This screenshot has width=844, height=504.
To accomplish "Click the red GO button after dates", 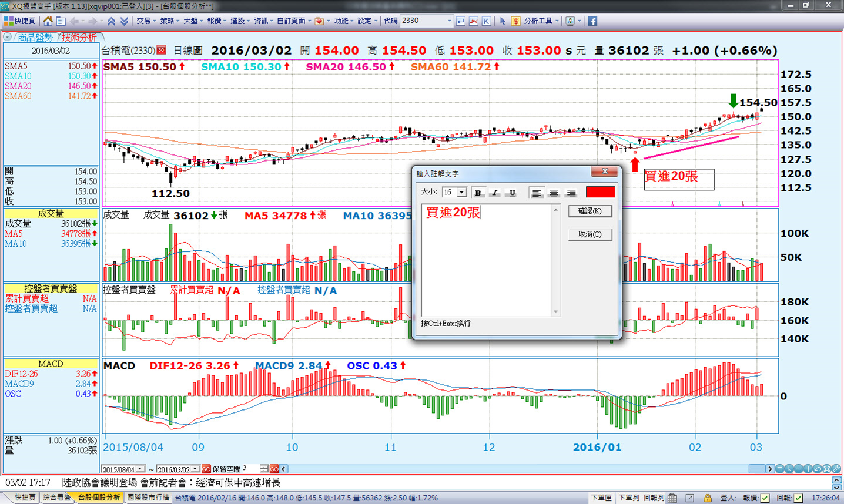I will pos(206,469).
